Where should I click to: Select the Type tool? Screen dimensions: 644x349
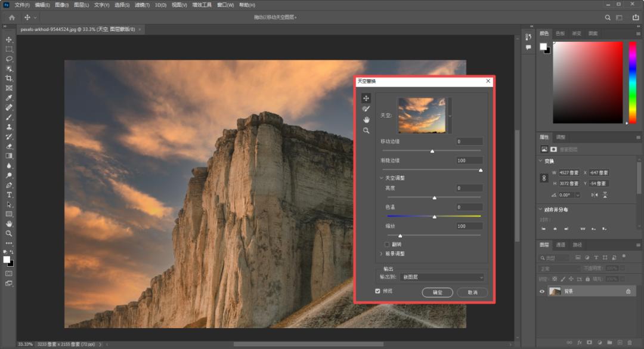click(9, 194)
